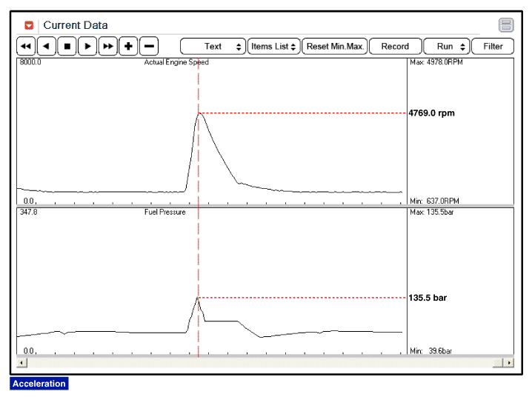
Task: Click the Actual Engine Speed graph peak
Action: (199, 113)
